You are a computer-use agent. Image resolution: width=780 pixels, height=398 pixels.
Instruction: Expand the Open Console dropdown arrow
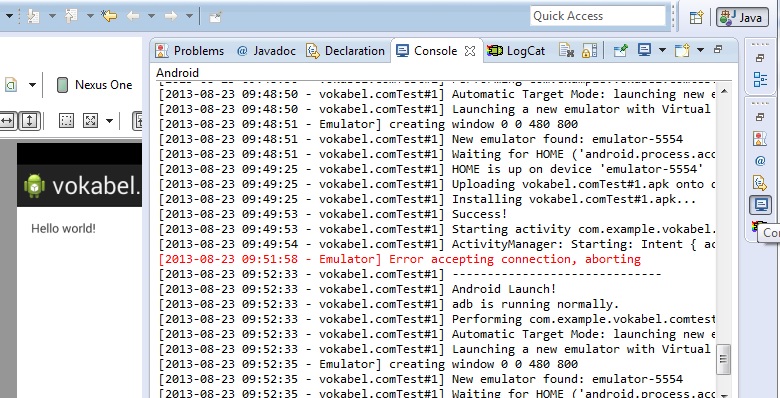click(700, 50)
